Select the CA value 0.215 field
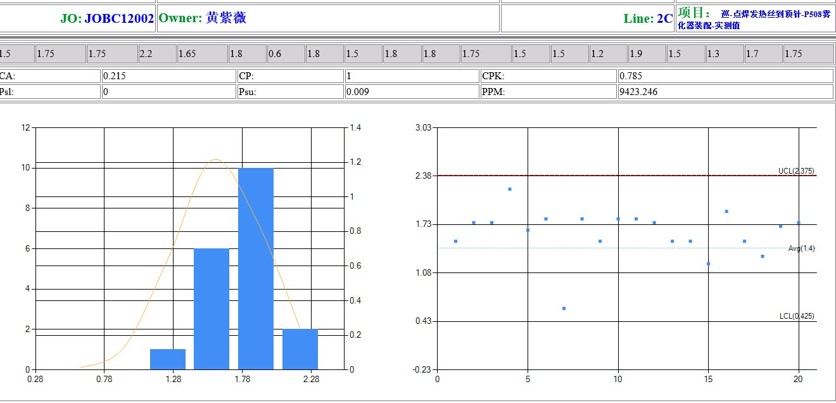The width and height of the screenshot is (836, 403). 167,75
